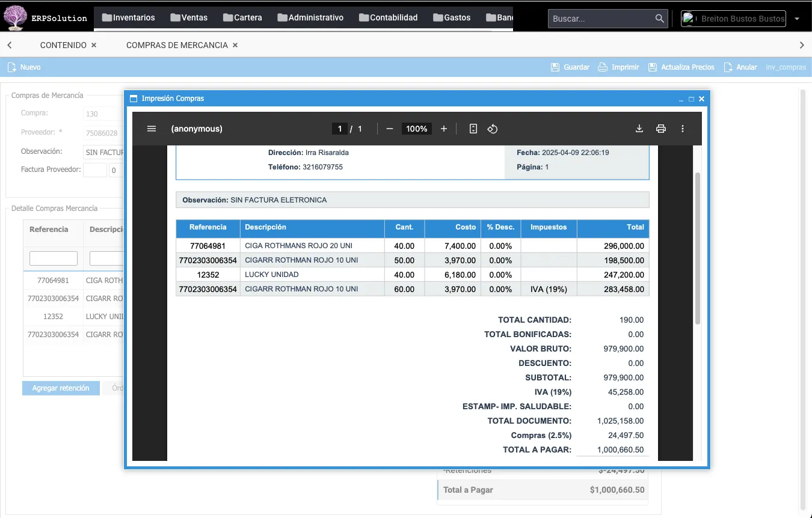Viewport: 812px width, 518px height.
Task: Click the fit to page icon
Action: (x=473, y=129)
